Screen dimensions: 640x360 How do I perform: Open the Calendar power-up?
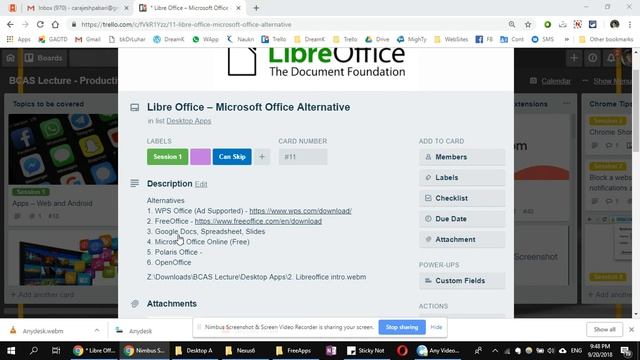pyautogui.click(x=550, y=81)
